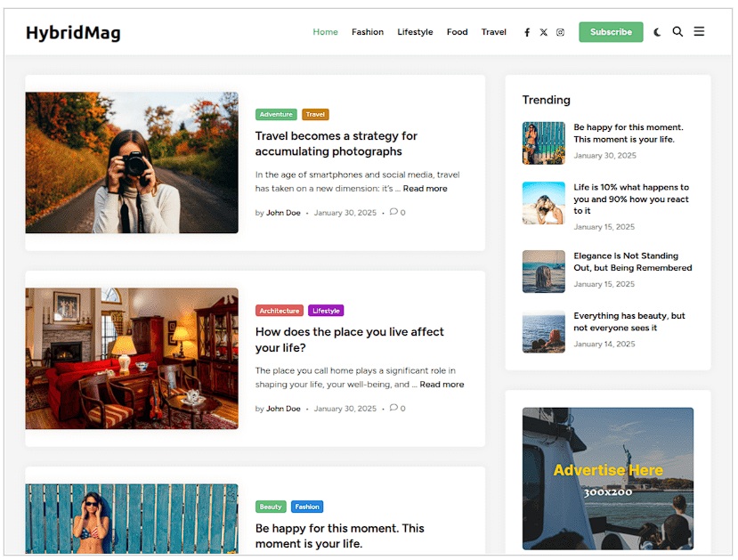
Task: Click the date January 30, 2025 on architecture post
Action: [345, 409]
